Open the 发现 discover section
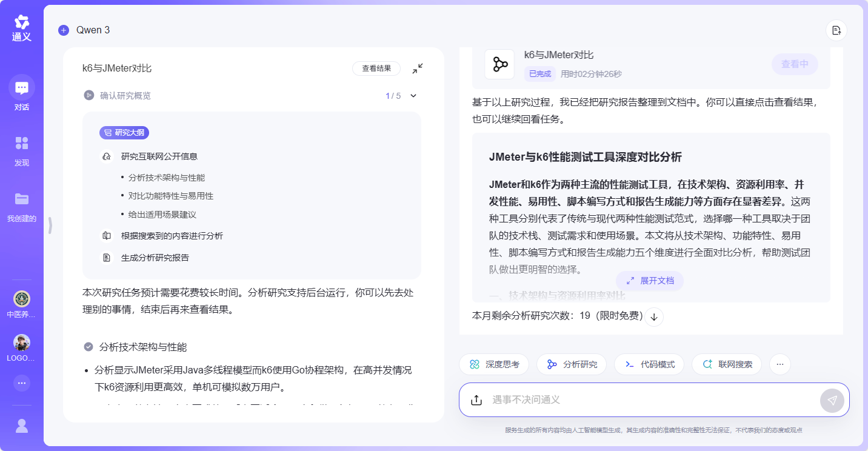The width and height of the screenshot is (868, 451). (x=22, y=144)
